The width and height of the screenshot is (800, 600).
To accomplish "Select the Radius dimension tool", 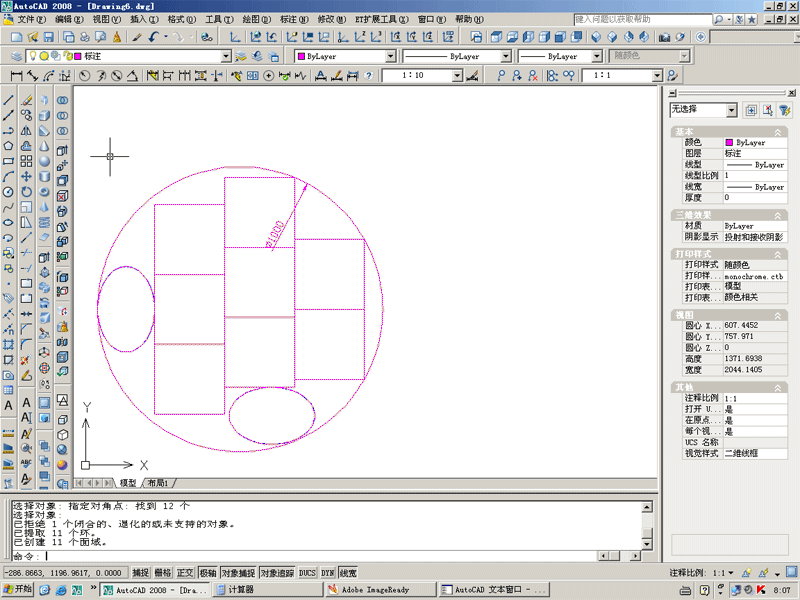I will 85,76.
